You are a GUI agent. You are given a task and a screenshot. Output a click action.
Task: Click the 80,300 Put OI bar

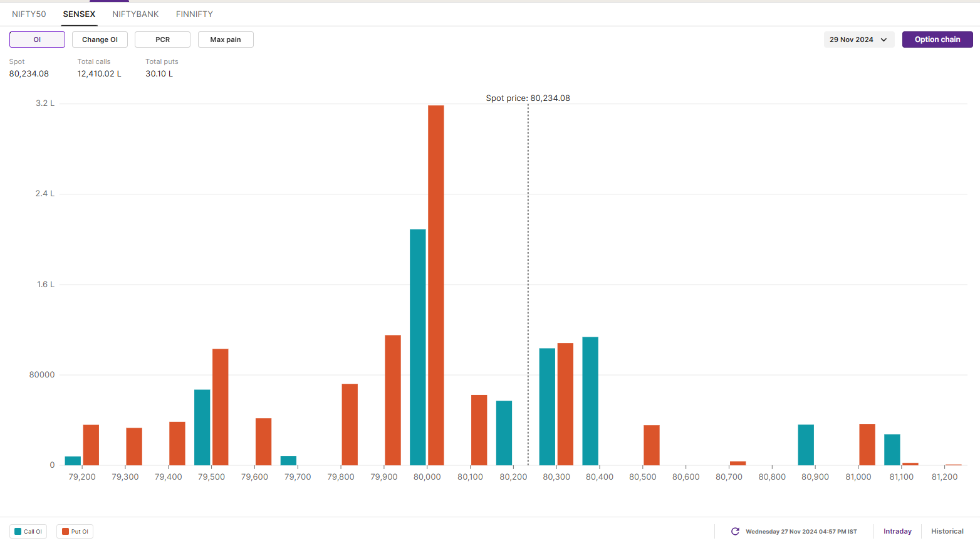pos(565,404)
